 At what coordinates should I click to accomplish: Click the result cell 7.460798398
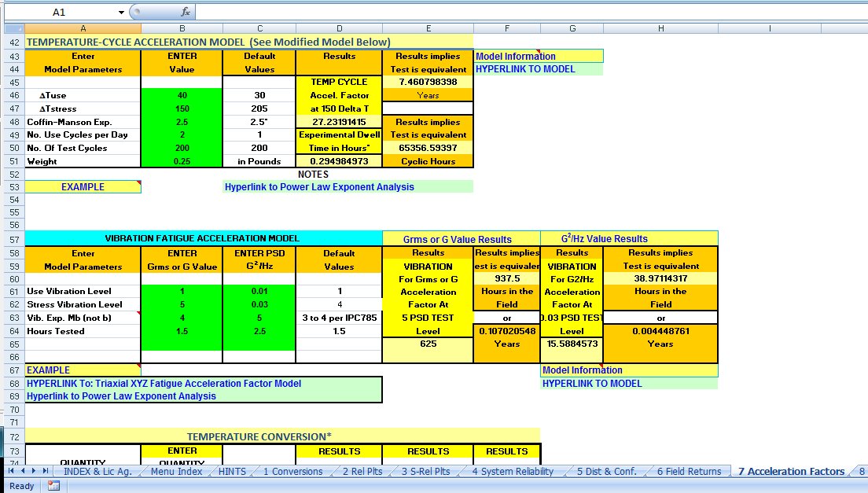(428, 82)
